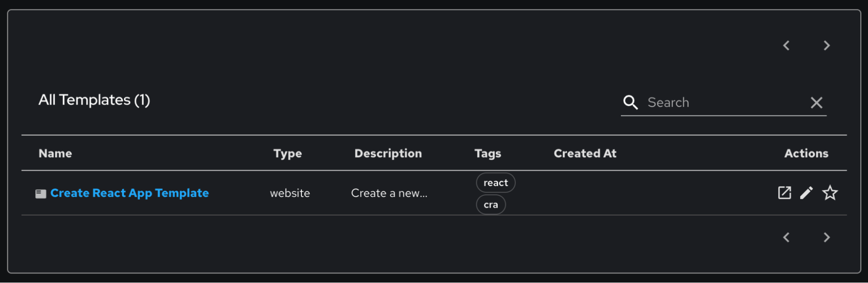
Task: Sort by the Name column header
Action: click(x=55, y=154)
